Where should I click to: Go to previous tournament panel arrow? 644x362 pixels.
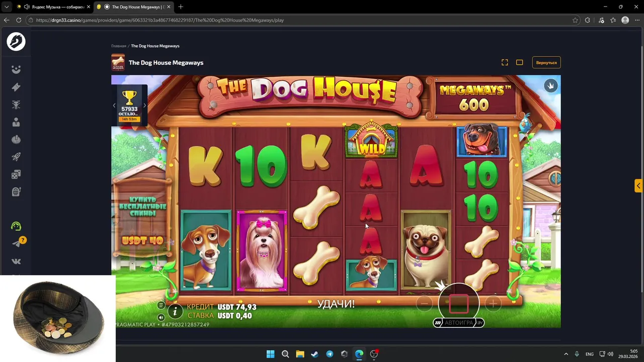coord(114,105)
